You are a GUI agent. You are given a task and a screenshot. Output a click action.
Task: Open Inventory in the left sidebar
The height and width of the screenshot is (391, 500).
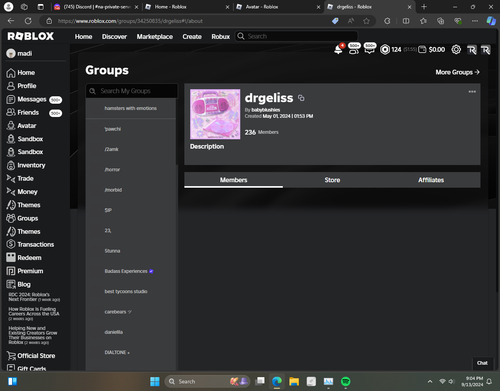tap(26, 165)
